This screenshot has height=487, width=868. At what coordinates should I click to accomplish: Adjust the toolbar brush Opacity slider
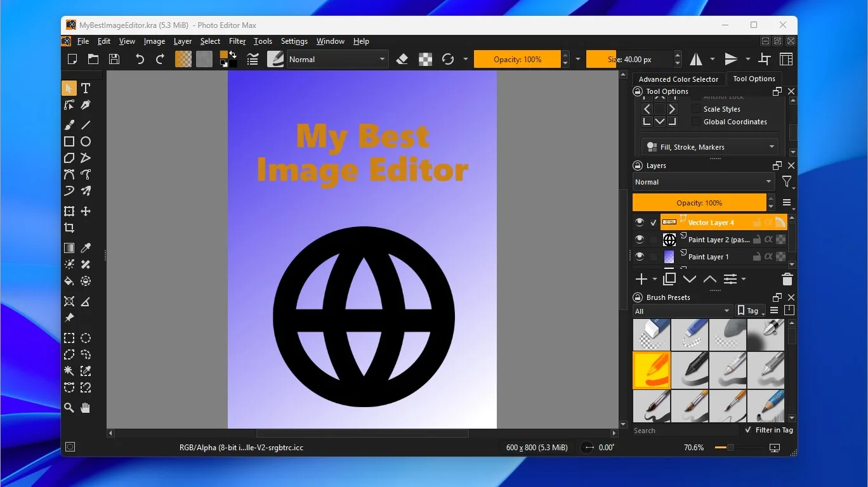coord(517,59)
